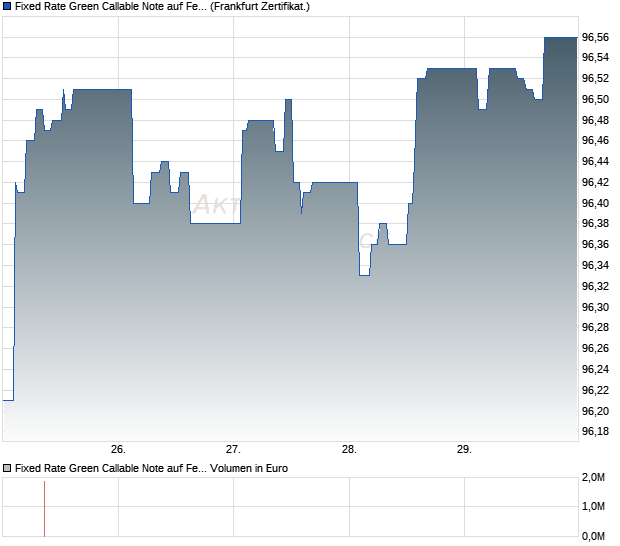The width and height of the screenshot is (620, 546).
Task: Click the blue price series legend square
Action: tap(7, 6)
